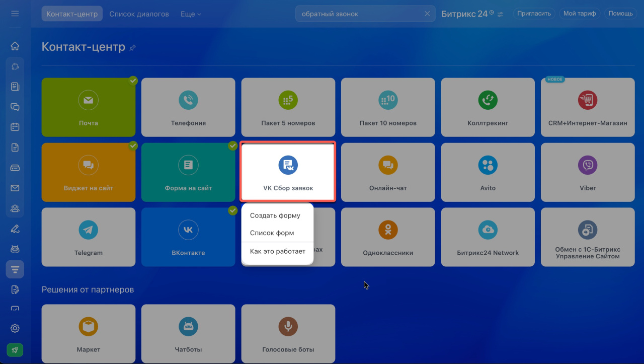Image resolution: width=644 pixels, height=364 pixels.
Task: Switch to the Контакт-центр tab
Action: coord(72,14)
